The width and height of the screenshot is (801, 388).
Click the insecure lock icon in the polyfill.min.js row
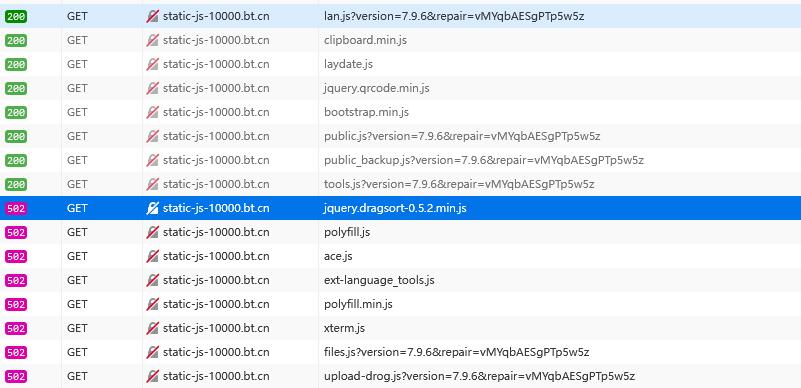152,304
